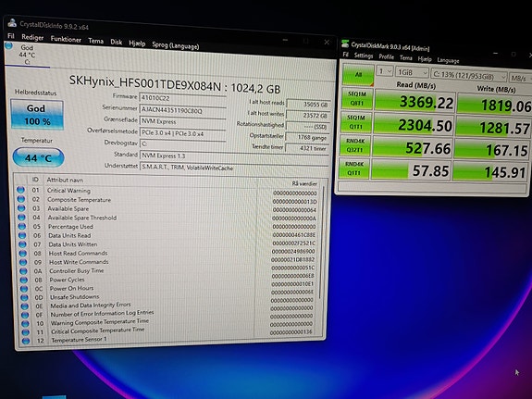Screen dimensions: 532x399
Task: Click the 44 °C temperature indicator
Action: tap(38, 157)
